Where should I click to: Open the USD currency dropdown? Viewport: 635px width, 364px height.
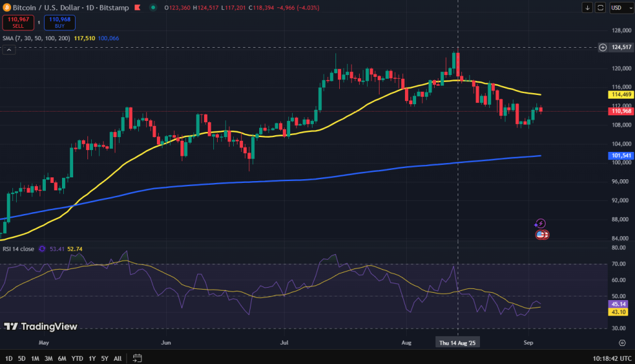tap(621, 7)
